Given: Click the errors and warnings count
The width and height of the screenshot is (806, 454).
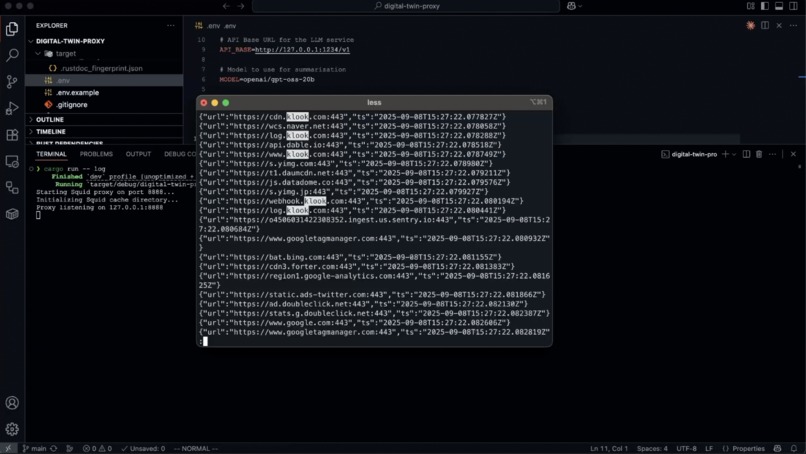Looking at the screenshot, I should (97, 448).
